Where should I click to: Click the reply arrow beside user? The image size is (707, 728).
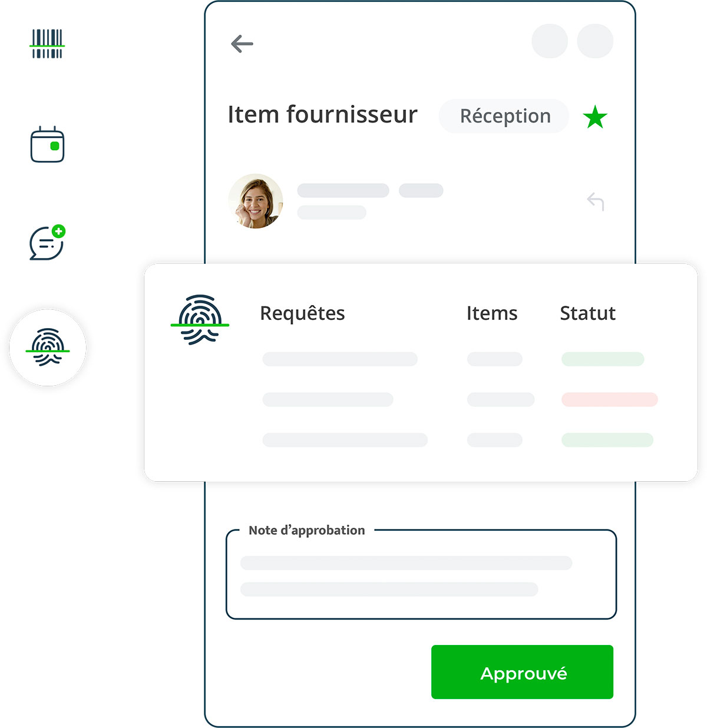coord(596,201)
